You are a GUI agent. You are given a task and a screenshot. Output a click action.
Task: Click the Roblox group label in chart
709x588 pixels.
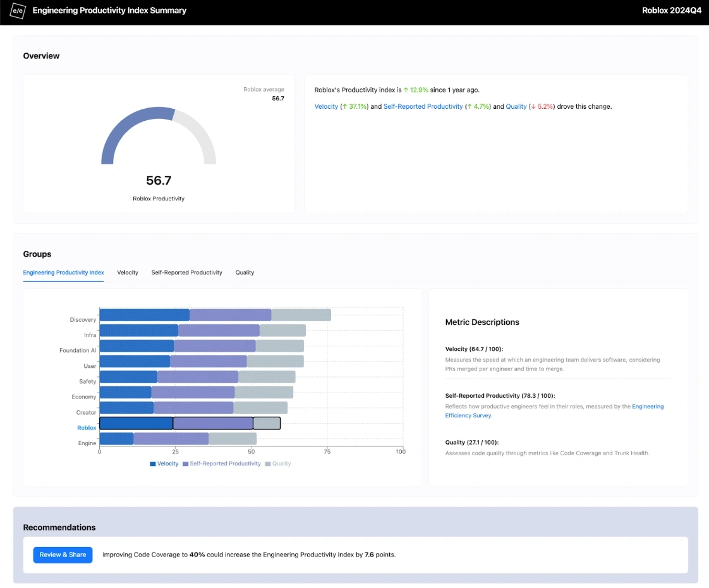pyautogui.click(x=87, y=428)
